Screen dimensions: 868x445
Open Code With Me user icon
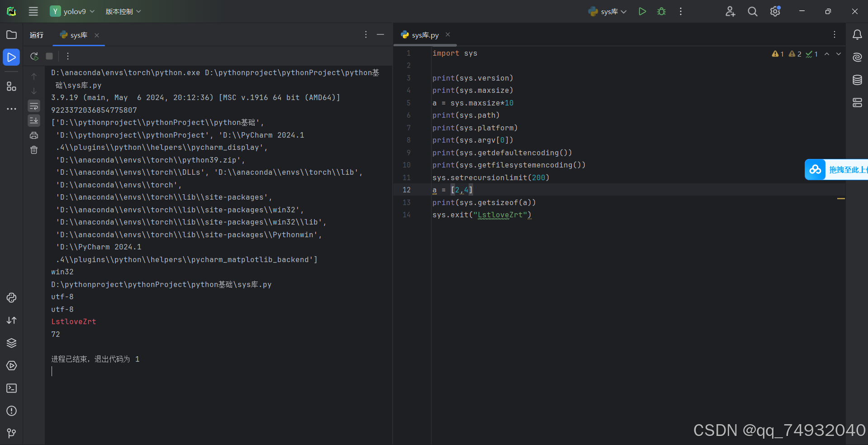click(730, 11)
